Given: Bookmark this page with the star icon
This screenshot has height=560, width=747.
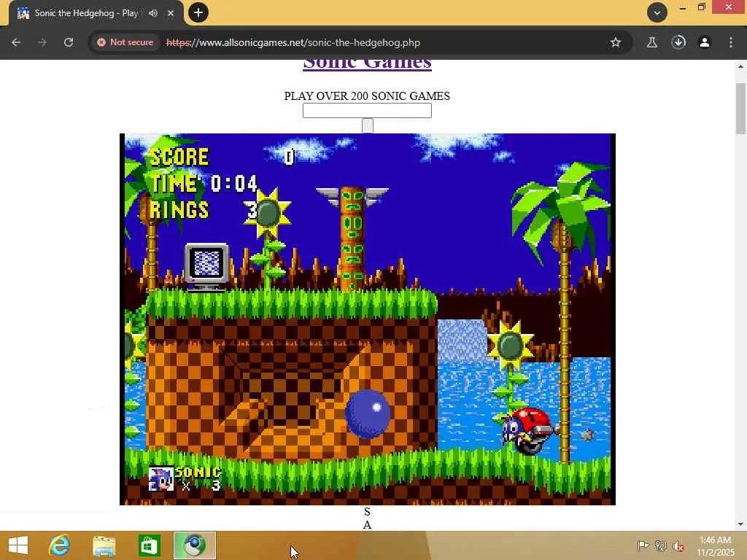Looking at the screenshot, I should point(616,42).
